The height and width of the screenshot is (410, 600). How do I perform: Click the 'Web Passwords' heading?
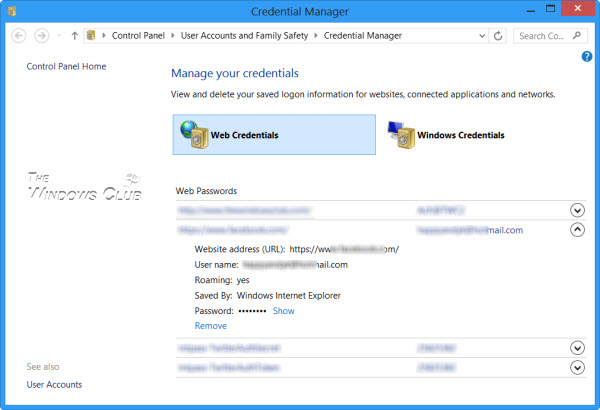coord(206,191)
